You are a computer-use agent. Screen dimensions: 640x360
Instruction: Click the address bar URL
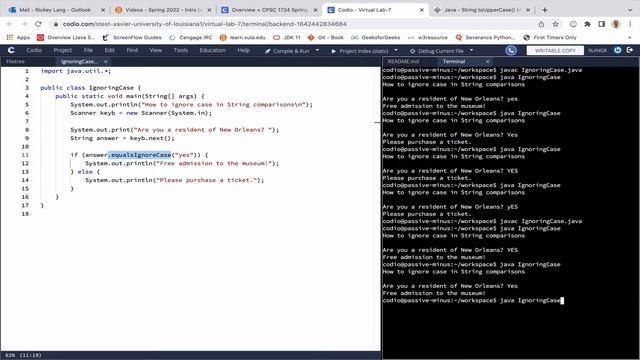(204, 24)
